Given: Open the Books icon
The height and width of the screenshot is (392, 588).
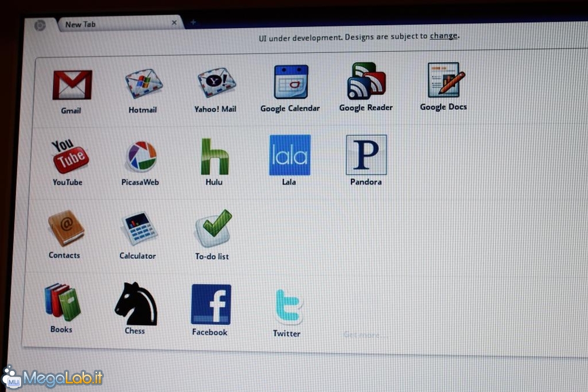Looking at the screenshot, I should click(62, 303).
